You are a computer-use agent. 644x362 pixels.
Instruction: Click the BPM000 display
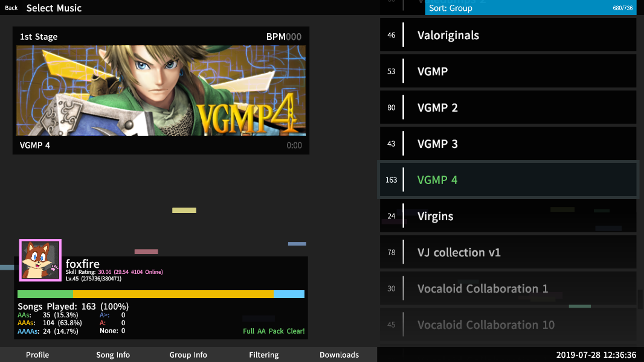point(284,36)
